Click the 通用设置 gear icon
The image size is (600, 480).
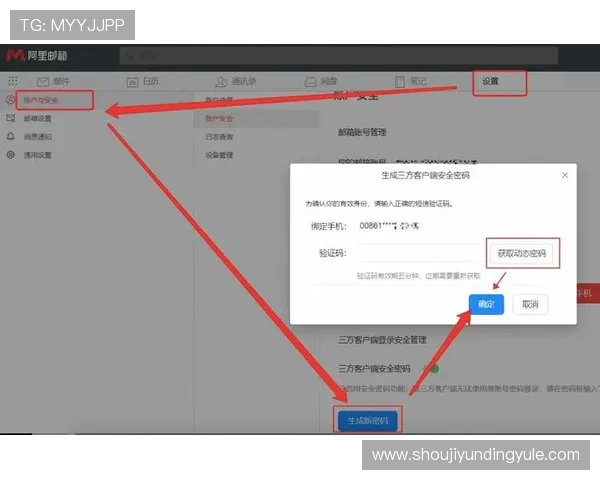(x=11, y=155)
